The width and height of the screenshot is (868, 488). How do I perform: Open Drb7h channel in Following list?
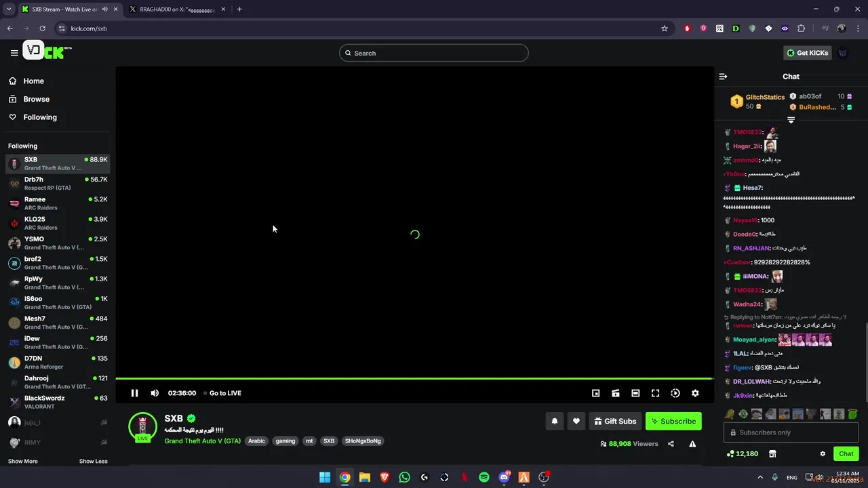point(58,183)
